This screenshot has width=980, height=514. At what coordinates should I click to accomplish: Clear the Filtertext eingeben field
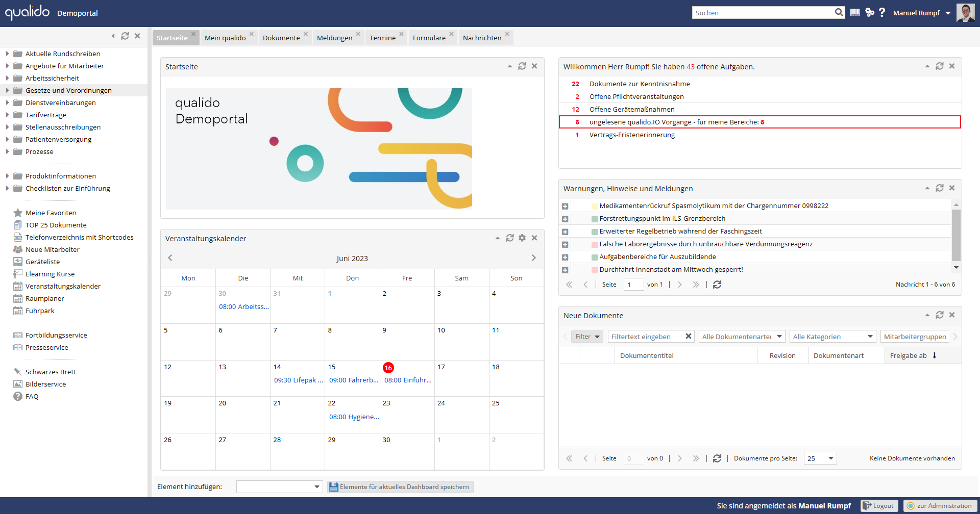(x=689, y=336)
